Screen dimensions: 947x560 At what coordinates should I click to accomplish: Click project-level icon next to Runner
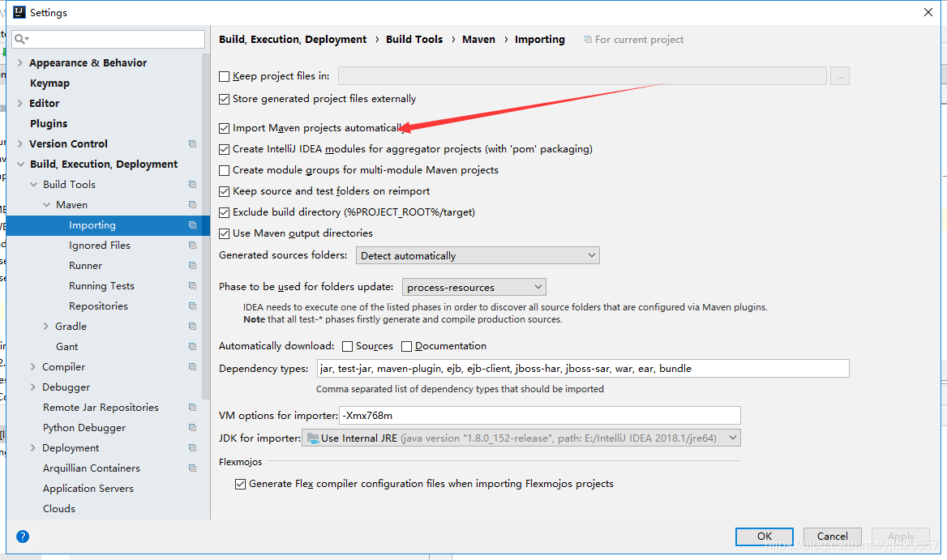tap(193, 266)
